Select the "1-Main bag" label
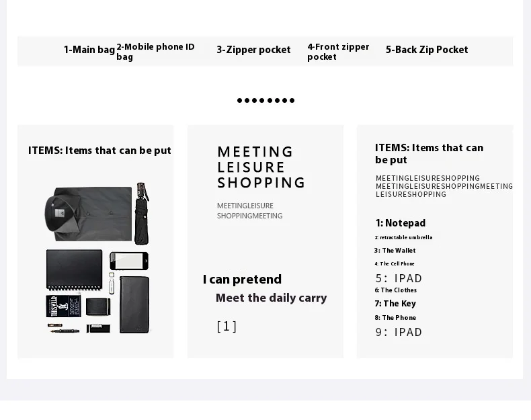 click(x=89, y=50)
